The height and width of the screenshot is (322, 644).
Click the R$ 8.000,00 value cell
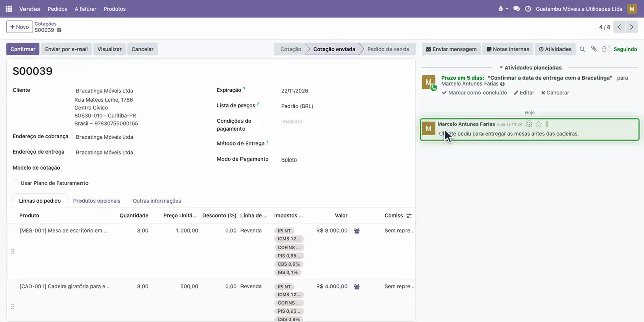click(x=332, y=231)
